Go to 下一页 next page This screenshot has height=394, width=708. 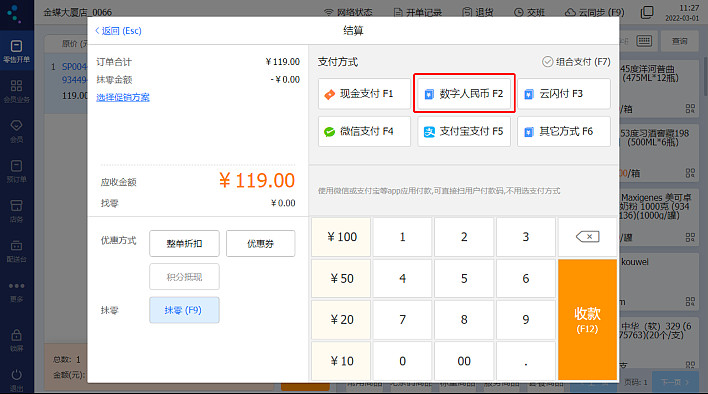[675, 382]
